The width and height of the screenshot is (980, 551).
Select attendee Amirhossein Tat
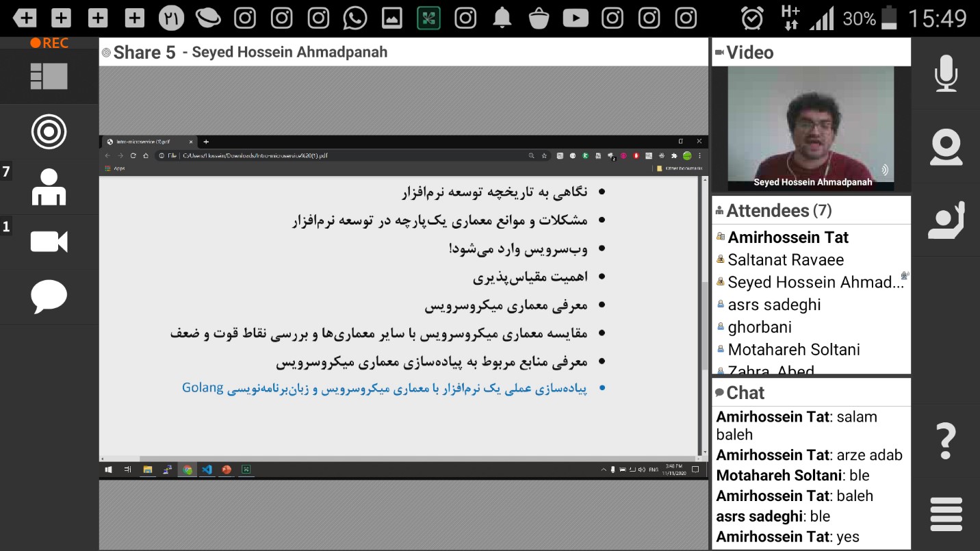(788, 238)
